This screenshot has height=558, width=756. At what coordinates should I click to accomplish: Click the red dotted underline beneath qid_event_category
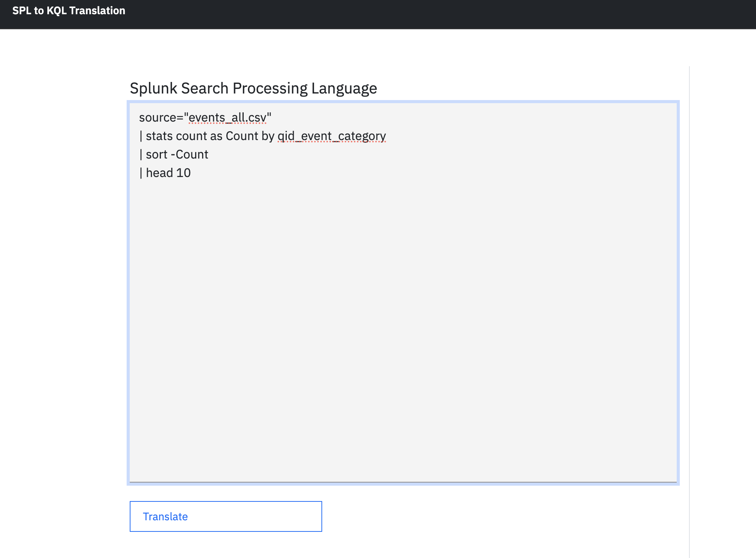click(x=331, y=142)
